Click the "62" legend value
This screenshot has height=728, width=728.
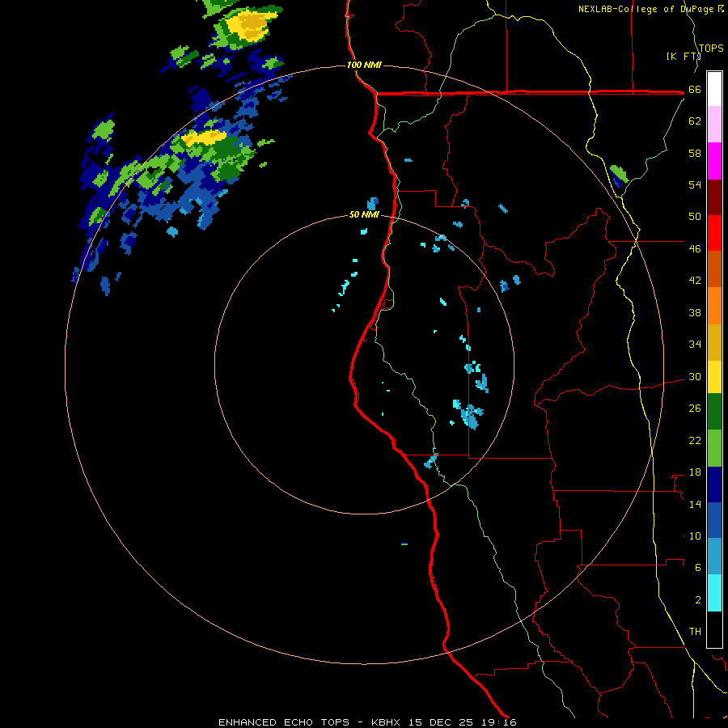point(695,121)
